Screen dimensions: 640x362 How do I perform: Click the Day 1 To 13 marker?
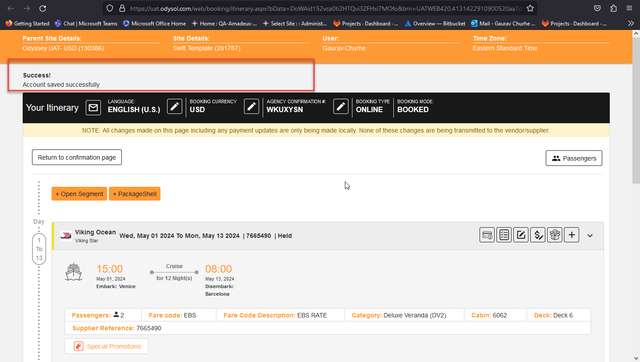coord(39,249)
